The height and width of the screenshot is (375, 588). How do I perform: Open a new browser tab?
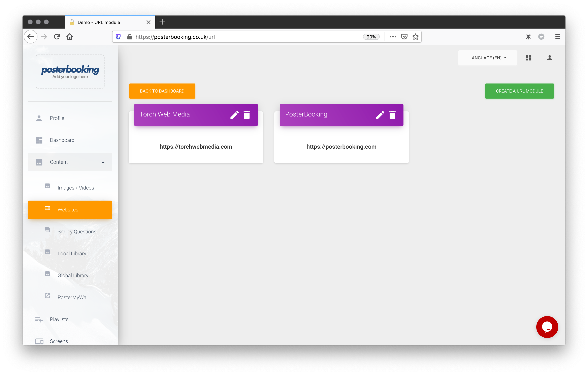[x=162, y=22]
